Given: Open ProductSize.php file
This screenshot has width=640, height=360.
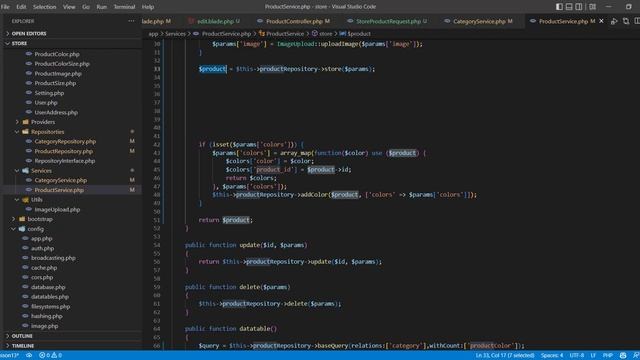Looking at the screenshot, I should pyautogui.click(x=55, y=83).
